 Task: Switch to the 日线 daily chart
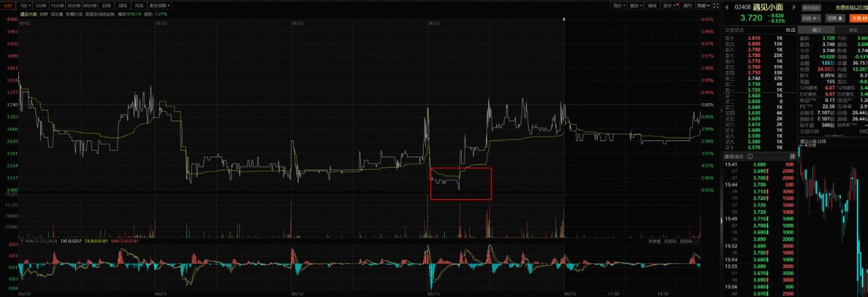click(106, 5)
